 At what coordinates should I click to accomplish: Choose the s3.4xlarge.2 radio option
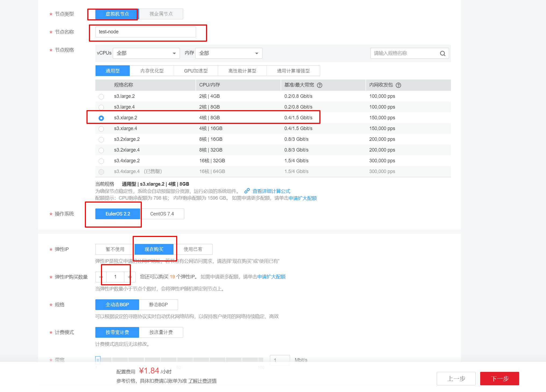click(x=101, y=161)
